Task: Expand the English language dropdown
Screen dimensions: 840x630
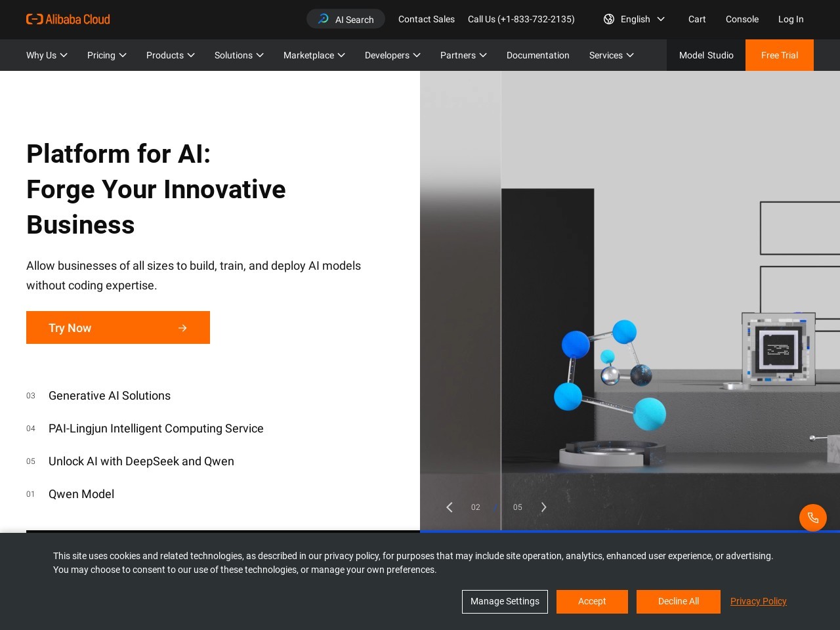Action: click(x=635, y=19)
